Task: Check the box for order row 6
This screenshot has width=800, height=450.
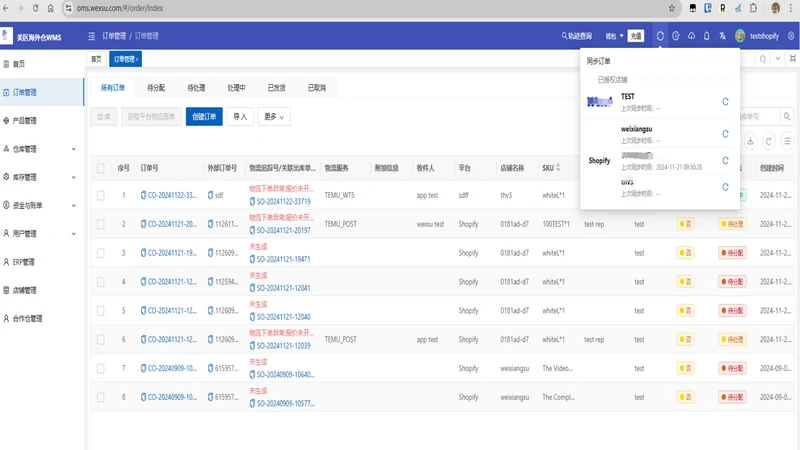Action: [x=101, y=339]
